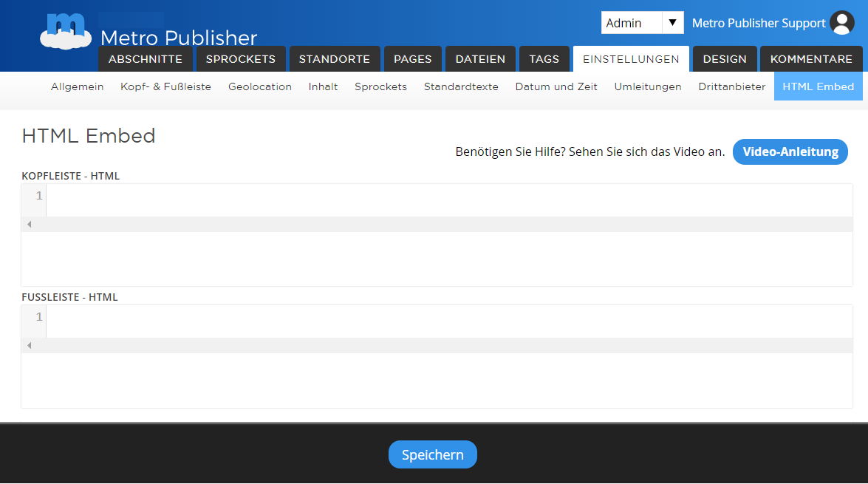Select the Tags tab
The width and height of the screenshot is (868, 484).
point(544,58)
